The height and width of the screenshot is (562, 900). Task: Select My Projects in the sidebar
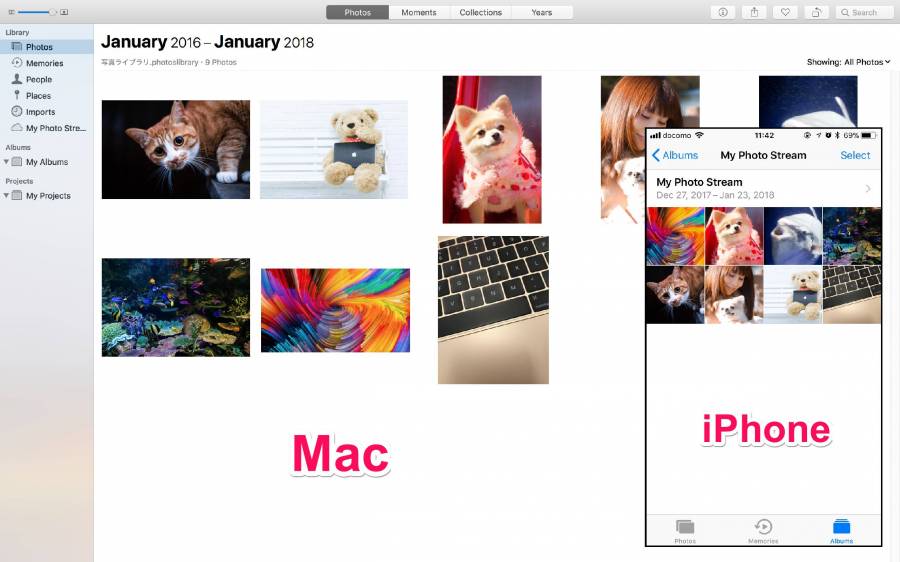(x=48, y=196)
